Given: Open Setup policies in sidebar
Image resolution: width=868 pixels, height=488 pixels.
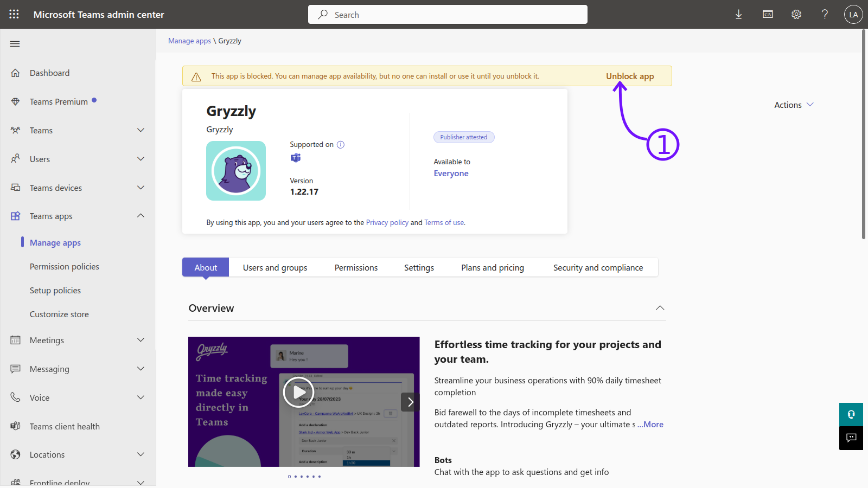Looking at the screenshot, I should [55, 290].
